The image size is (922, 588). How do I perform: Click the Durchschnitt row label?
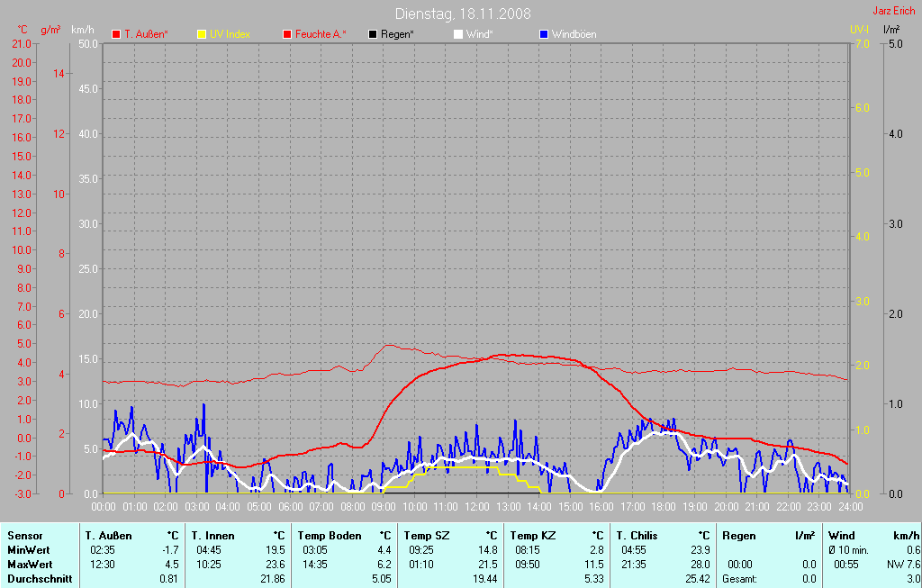(40, 579)
